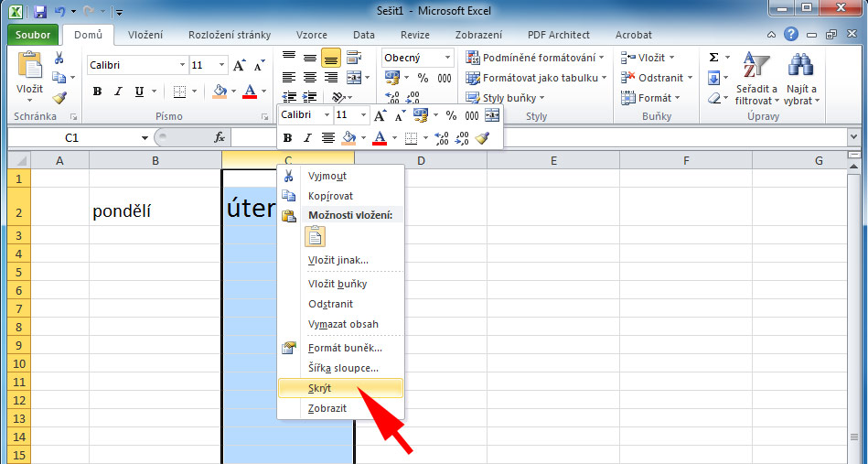Click the Fill down-arrow icon in Úpravy
The image size is (868, 464).
(x=713, y=78)
